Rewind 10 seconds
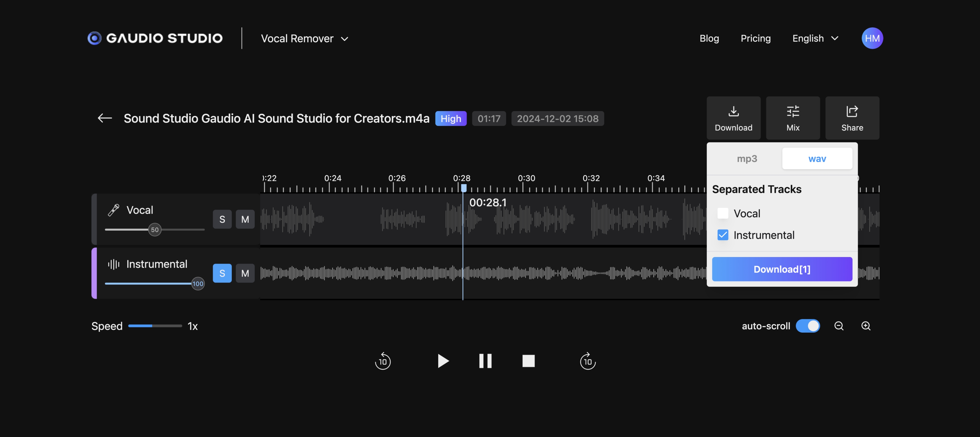The image size is (980, 437). [383, 361]
